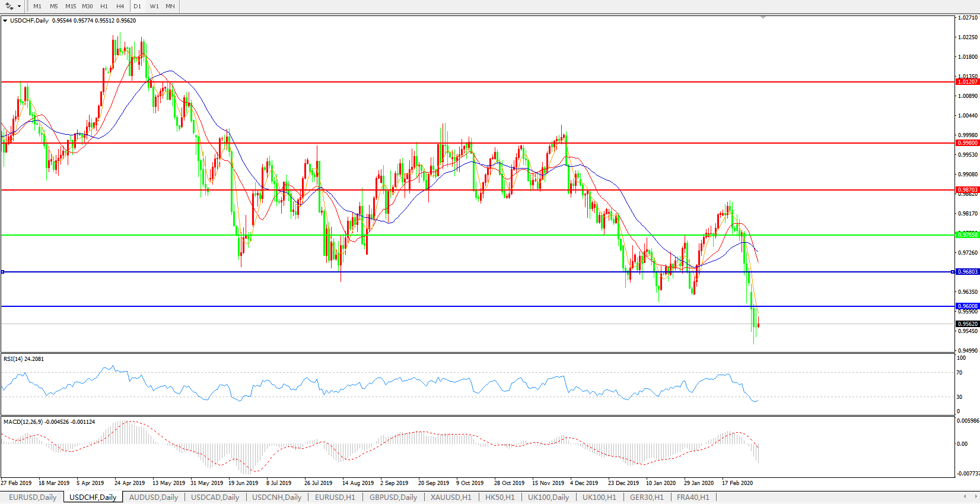Screen dimensions: 980x504
Task: Select the green 0.97658 price level label
Action: 967,235
